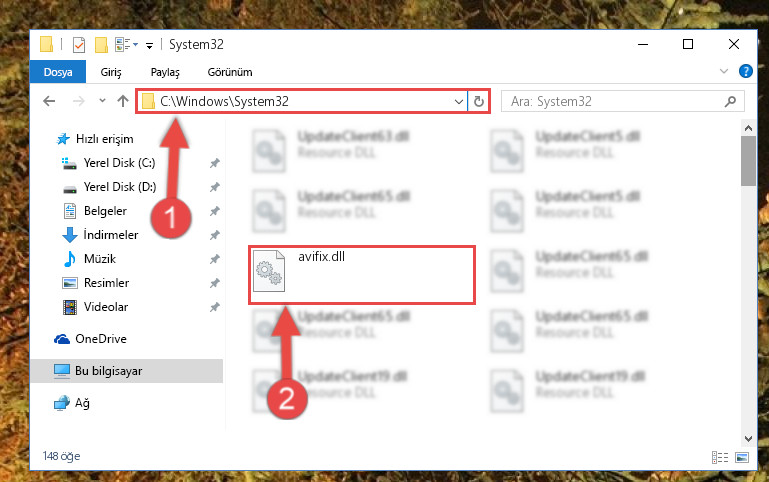The image size is (769, 482).
Task: Toggle the pin next to Yerel Disk (D:)
Action: pos(214,187)
